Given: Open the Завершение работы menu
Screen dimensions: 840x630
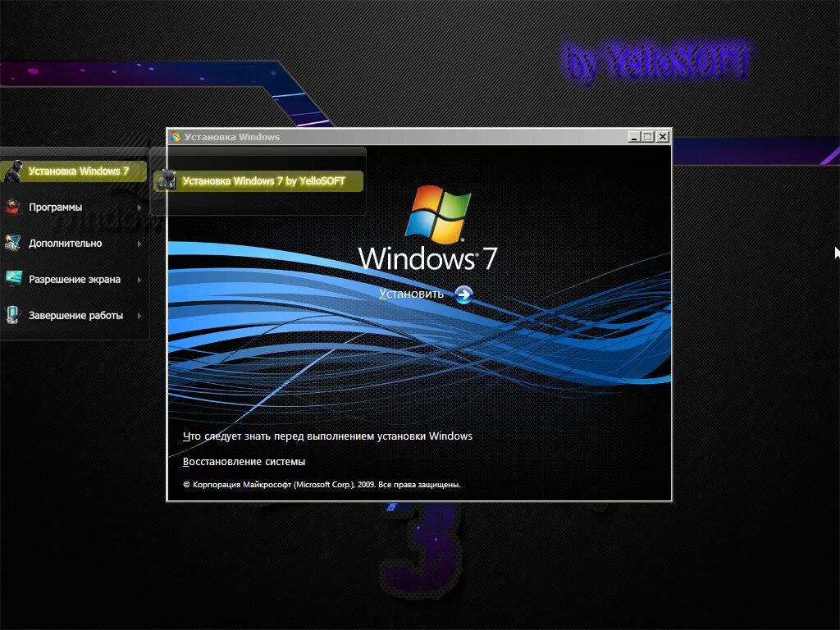Looking at the screenshot, I should click(74, 316).
